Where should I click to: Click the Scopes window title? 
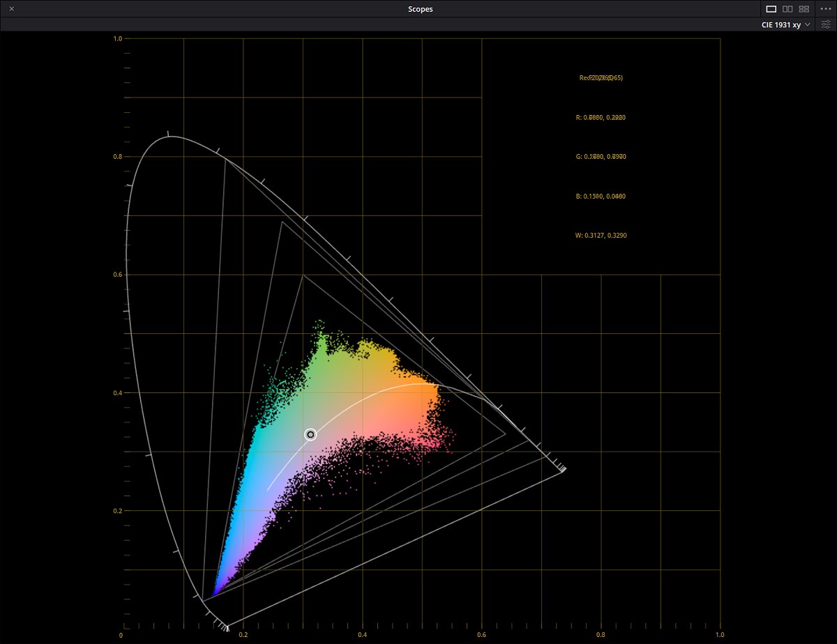(x=421, y=9)
